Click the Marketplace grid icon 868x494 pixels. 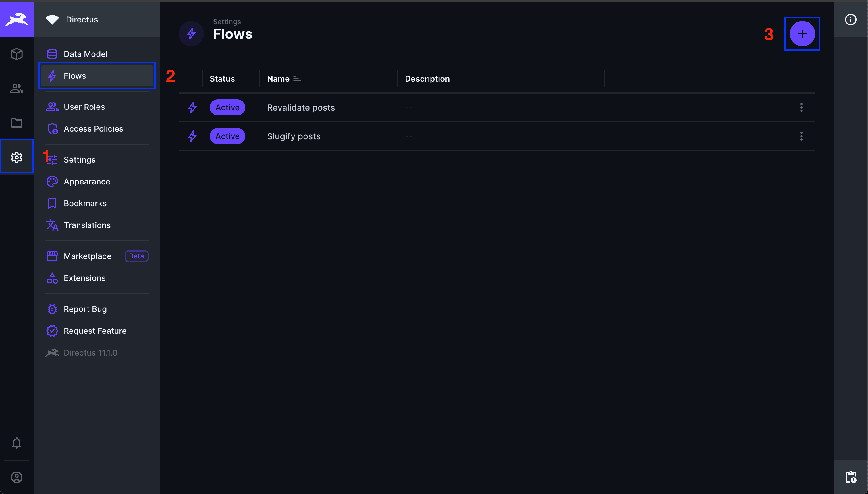click(x=53, y=256)
